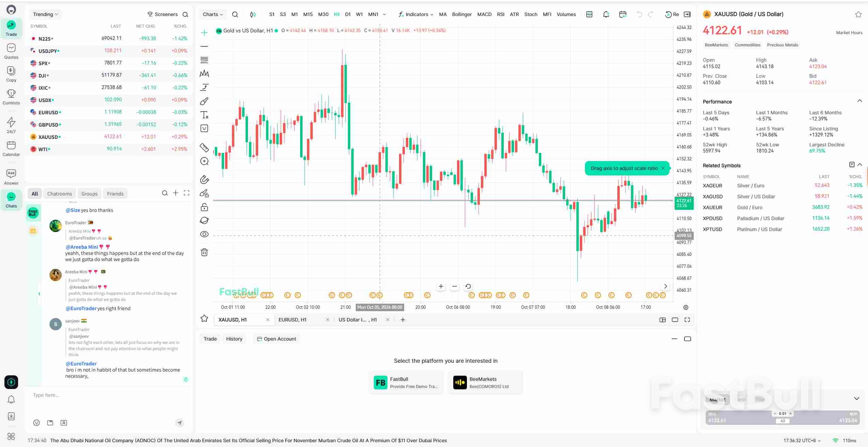Select the crosshair cursor tool

tap(204, 33)
